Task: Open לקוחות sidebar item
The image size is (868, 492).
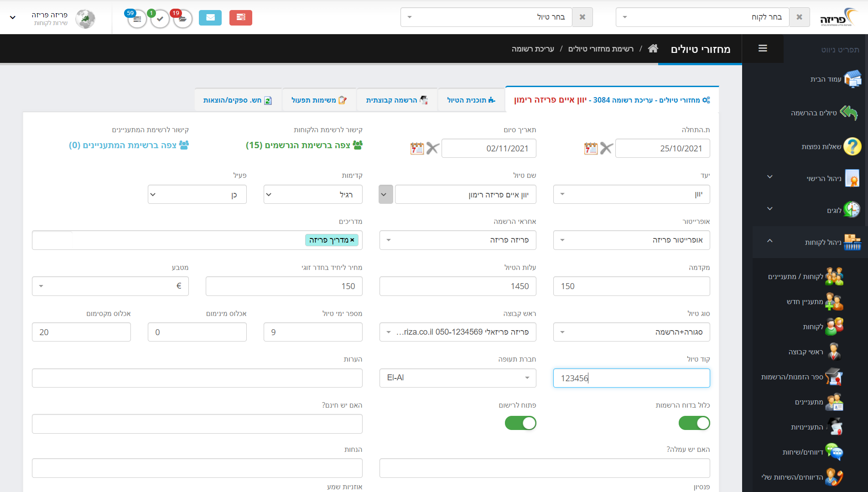Action: point(823,326)
